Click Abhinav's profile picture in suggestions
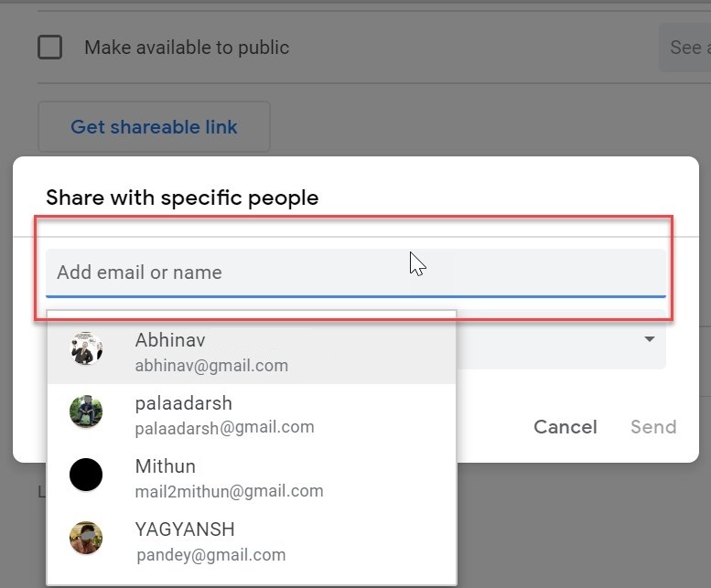711x588 pixels. pos(86,348)
